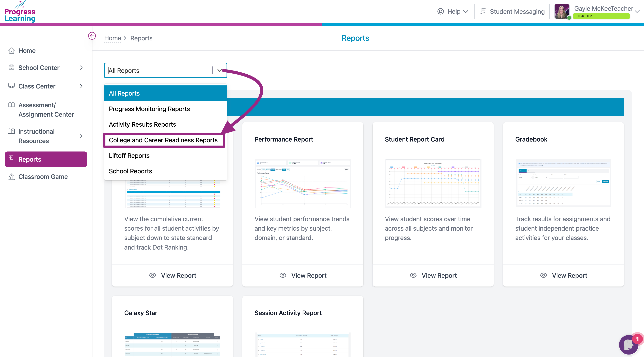Open the Assessment/Assignment Center sidebar item
Image resolution: width=644 pixels, height=357 pixels.
[46, 110]
